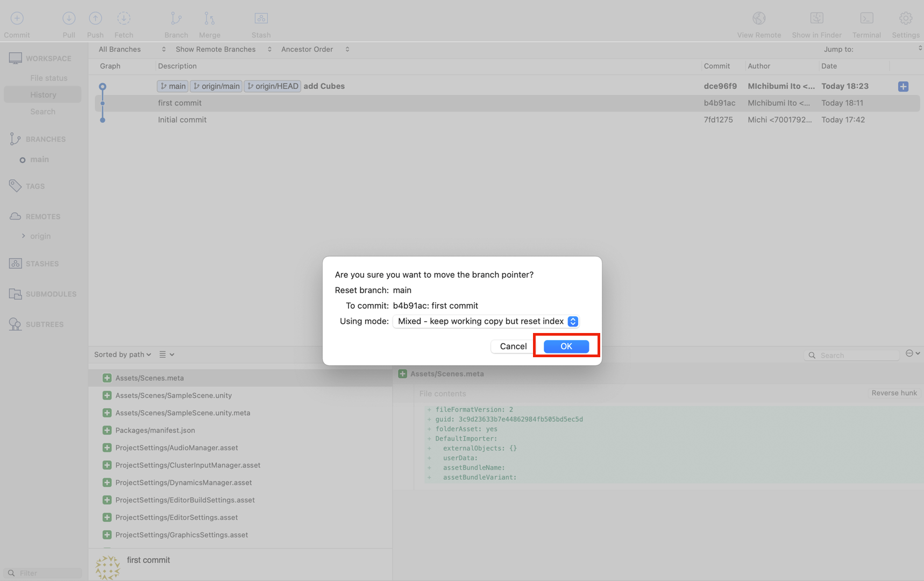
Task: Switch to the File status view
Action: coord(48,77)
